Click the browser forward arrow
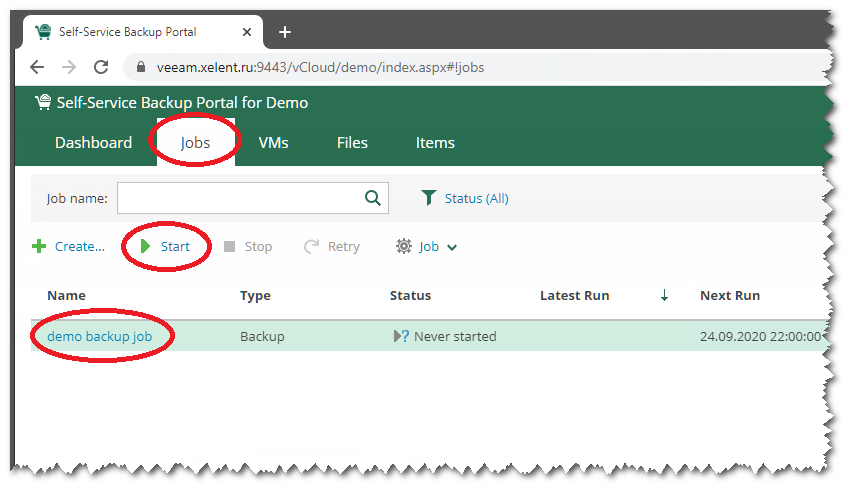Viewport: 851px width, 491px height. pyautogui.click(x=69, y=67)
